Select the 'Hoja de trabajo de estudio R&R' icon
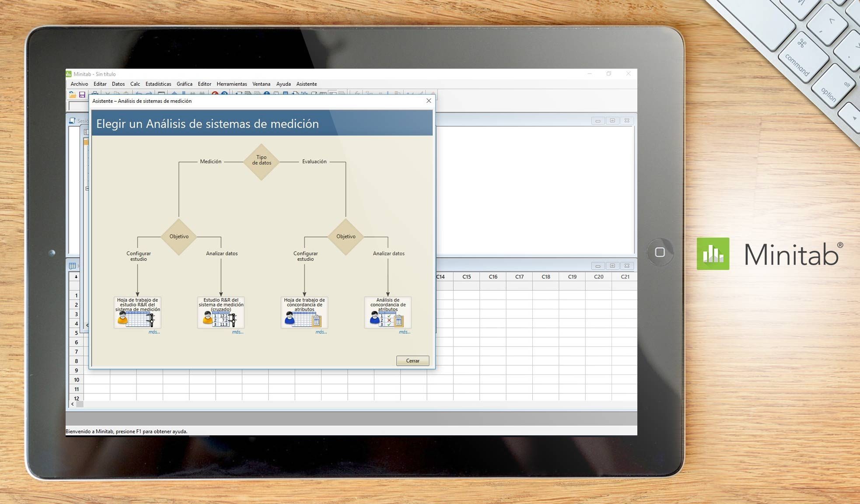Image resolution: width=860 pixels, height=504 pixels. [x=138, y=313]
